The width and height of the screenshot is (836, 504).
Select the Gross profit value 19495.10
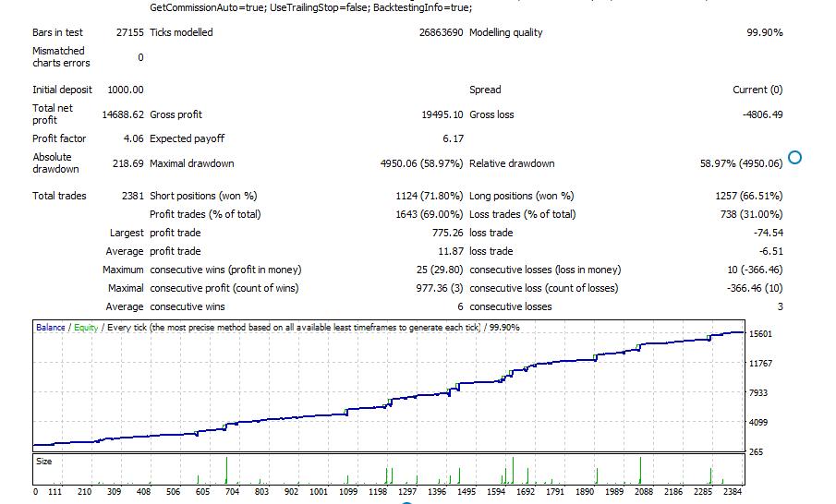pyautogui.click(x=442, y=114)
